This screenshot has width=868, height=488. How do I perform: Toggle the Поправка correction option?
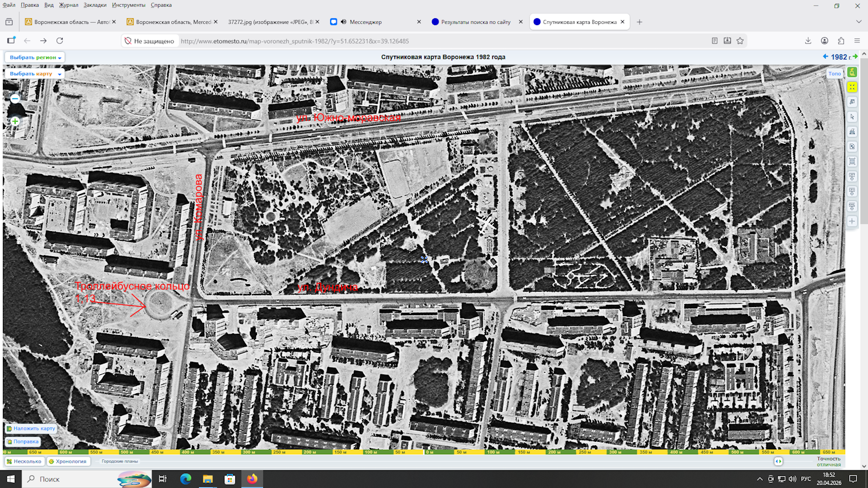pos(23,441)
